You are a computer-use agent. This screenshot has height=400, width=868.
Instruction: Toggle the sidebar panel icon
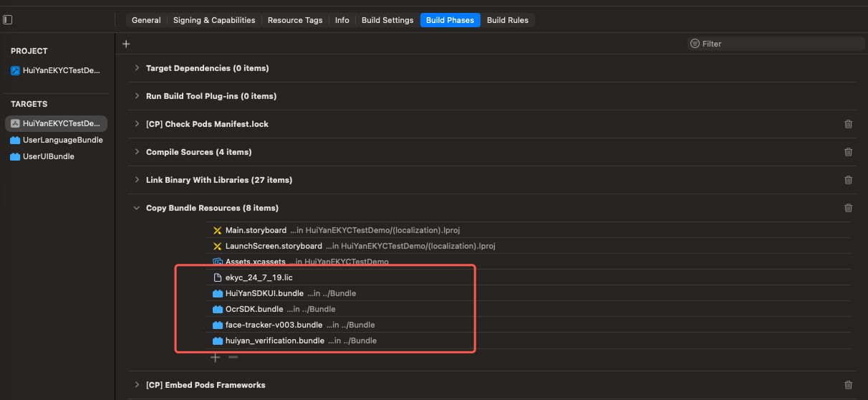tap(8, 20)
